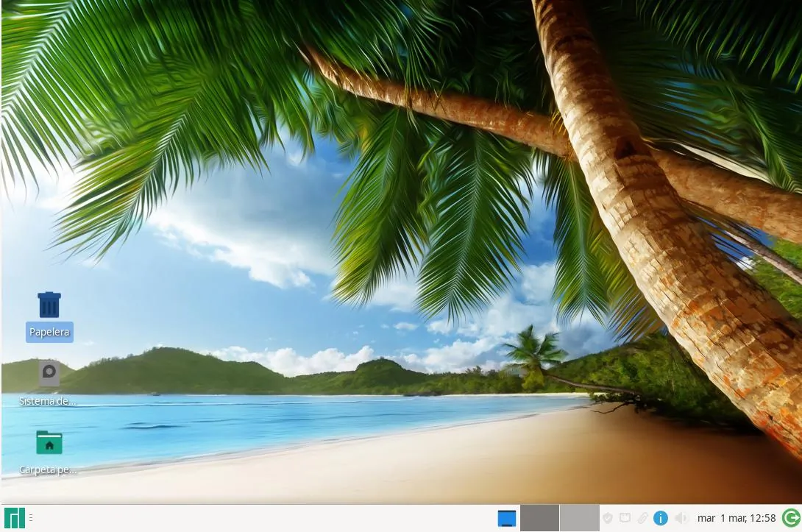Open the small list menu beside the Manjaro logo
Viewport: 802px width, 532px height.
31,517
